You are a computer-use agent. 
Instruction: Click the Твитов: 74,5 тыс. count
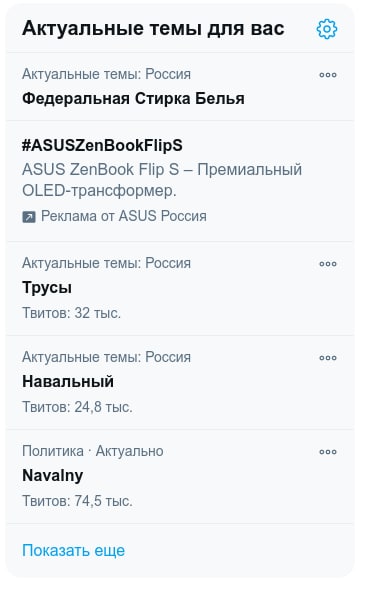point(78,501)
